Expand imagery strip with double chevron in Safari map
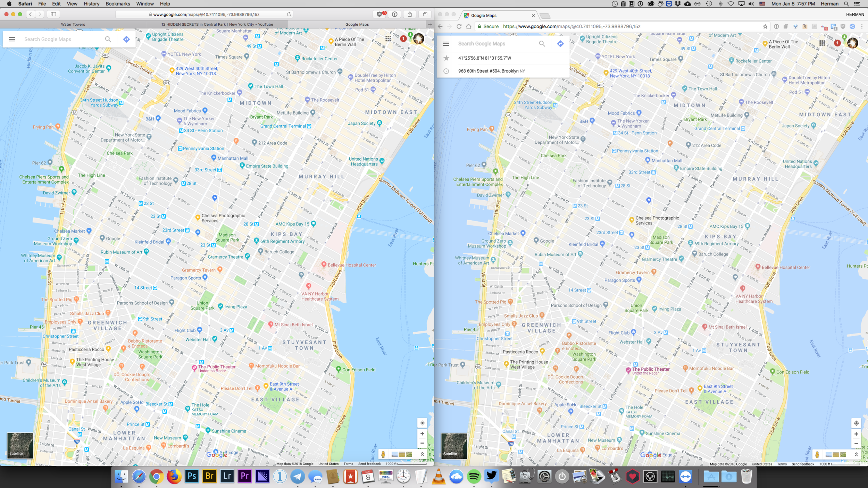Viewport: 868px width, 488px height. (422, 454)
